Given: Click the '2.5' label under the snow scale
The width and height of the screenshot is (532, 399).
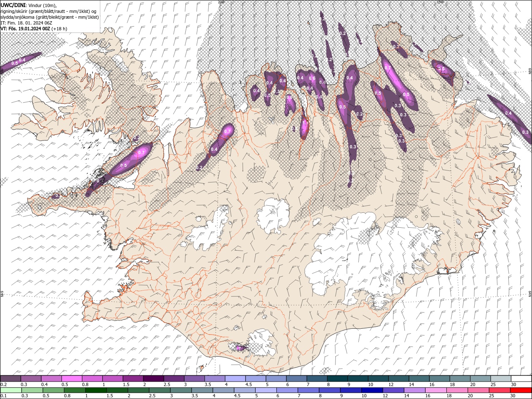Looking at the screenshot, I should coord(167,384).
